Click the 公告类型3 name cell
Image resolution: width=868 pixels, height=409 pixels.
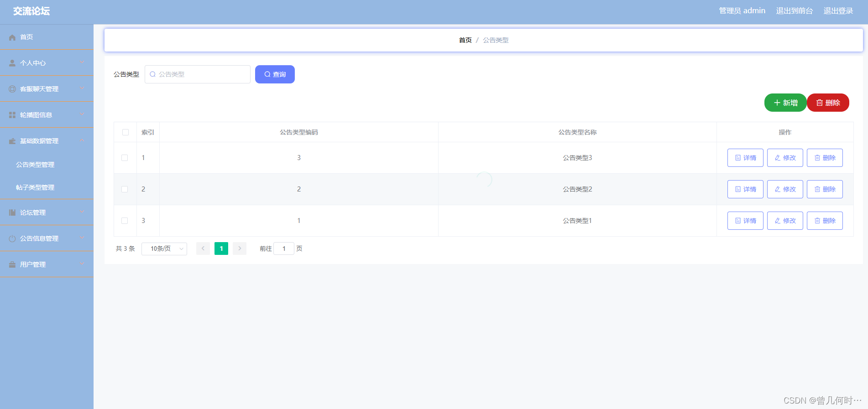pyautogui.click(x=577, y=158)
